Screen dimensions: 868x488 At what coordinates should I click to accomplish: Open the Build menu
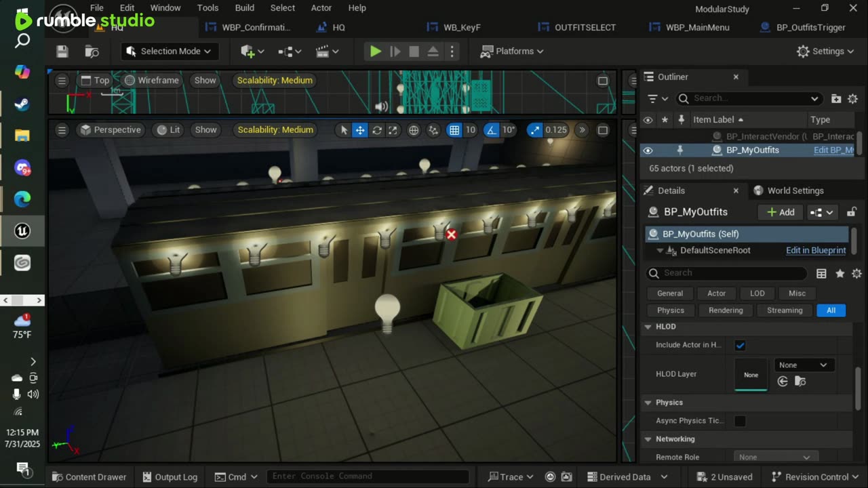coord(244,8)
